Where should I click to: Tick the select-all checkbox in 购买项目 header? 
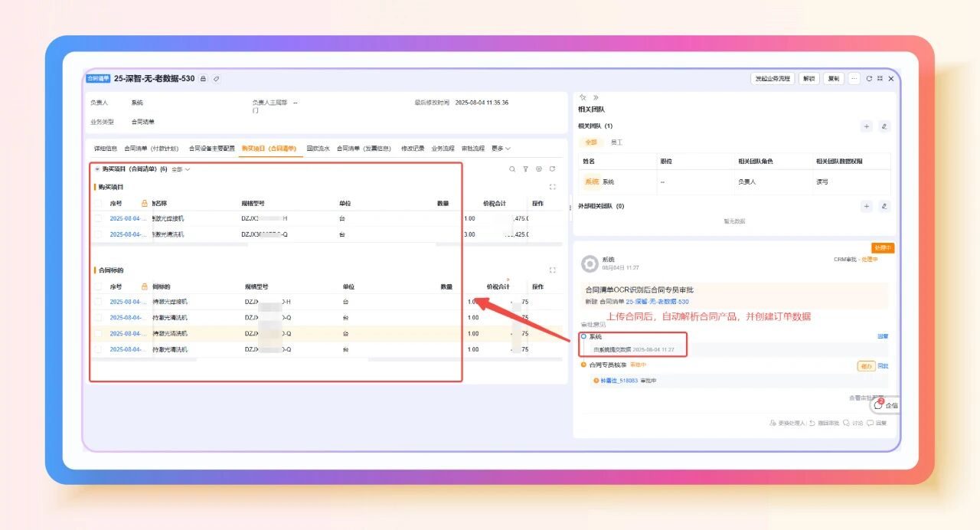98,203
